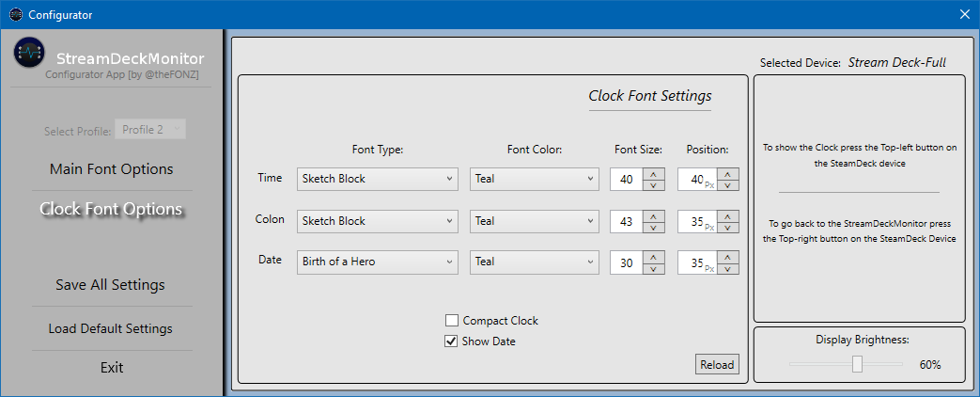Increase Time font size with up arrow
980x397 pixels.
tap(654, 173)
